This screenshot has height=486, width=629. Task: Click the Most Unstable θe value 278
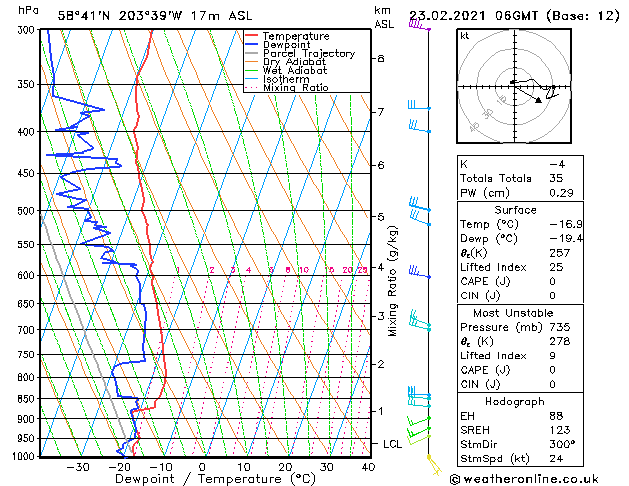560,342
